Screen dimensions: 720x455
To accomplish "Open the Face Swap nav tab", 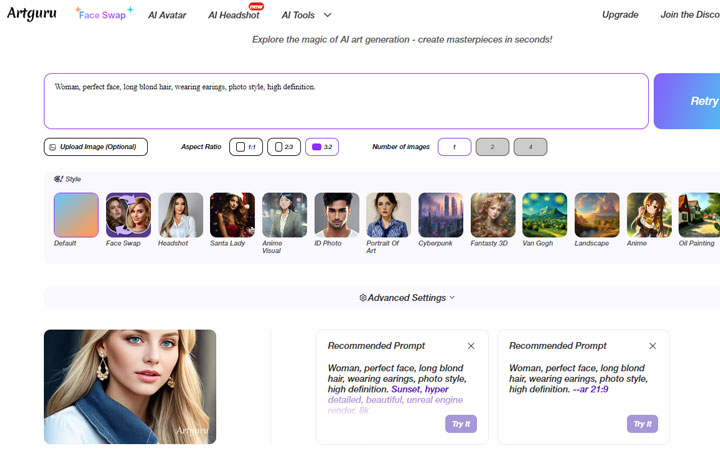I will [104, 14].
